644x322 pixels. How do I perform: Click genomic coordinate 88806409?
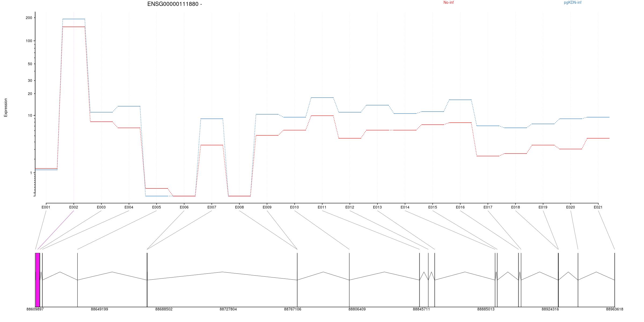(357, 309)
